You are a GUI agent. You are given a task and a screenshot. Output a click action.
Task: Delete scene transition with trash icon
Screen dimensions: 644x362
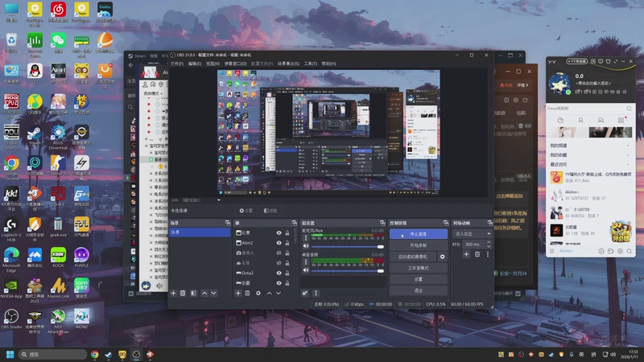(477, 254)
